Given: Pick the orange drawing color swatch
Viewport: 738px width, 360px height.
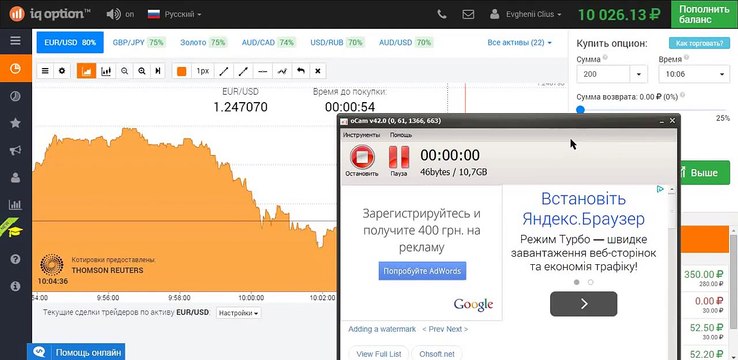Looking at the screenshot, I should pos(182,71).
